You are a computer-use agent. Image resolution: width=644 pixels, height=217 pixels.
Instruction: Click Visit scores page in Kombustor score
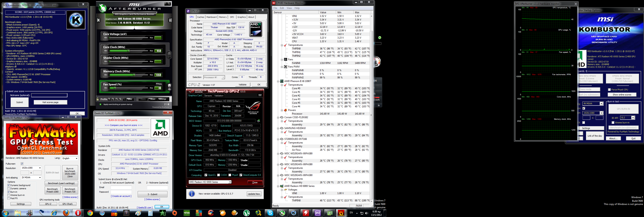[x=50, y=102]
